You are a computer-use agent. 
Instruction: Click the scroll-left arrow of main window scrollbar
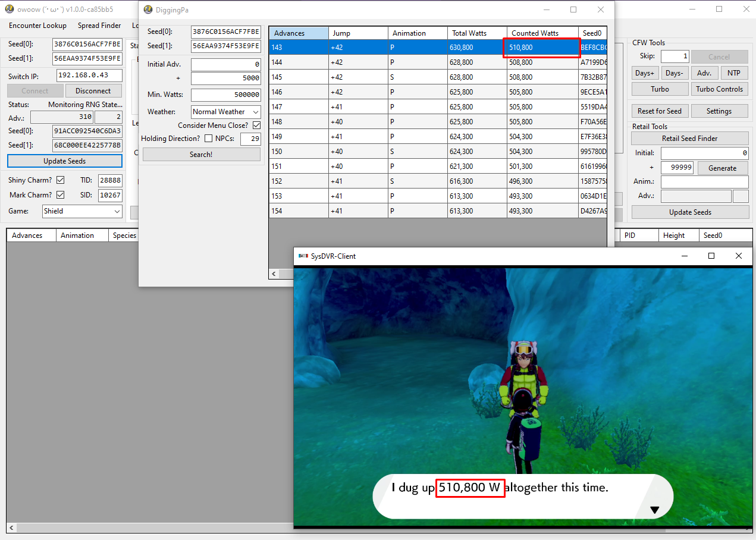11,528
